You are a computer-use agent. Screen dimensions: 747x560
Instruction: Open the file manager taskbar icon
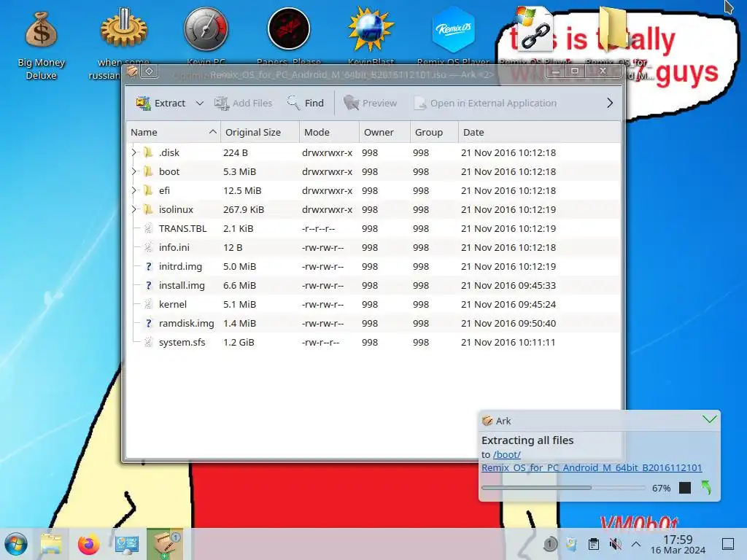pos(52,544)
